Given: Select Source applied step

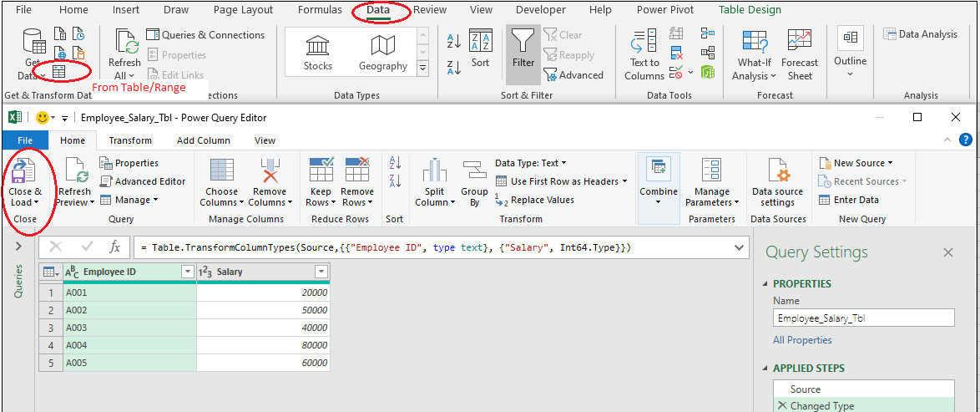Looking at the screenshot, I should 864,389.
